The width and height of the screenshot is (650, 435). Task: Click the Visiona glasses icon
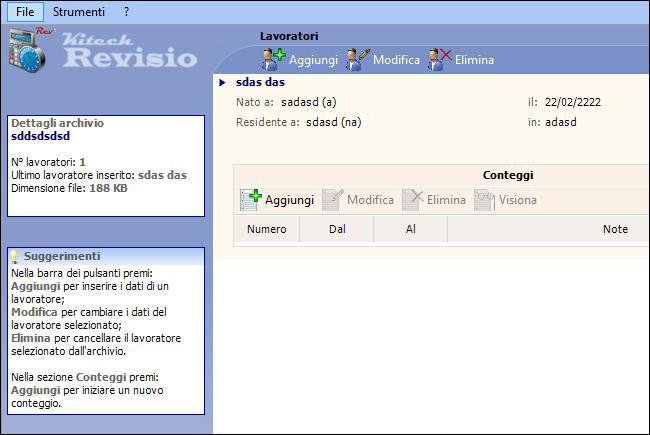coord(485,200)
